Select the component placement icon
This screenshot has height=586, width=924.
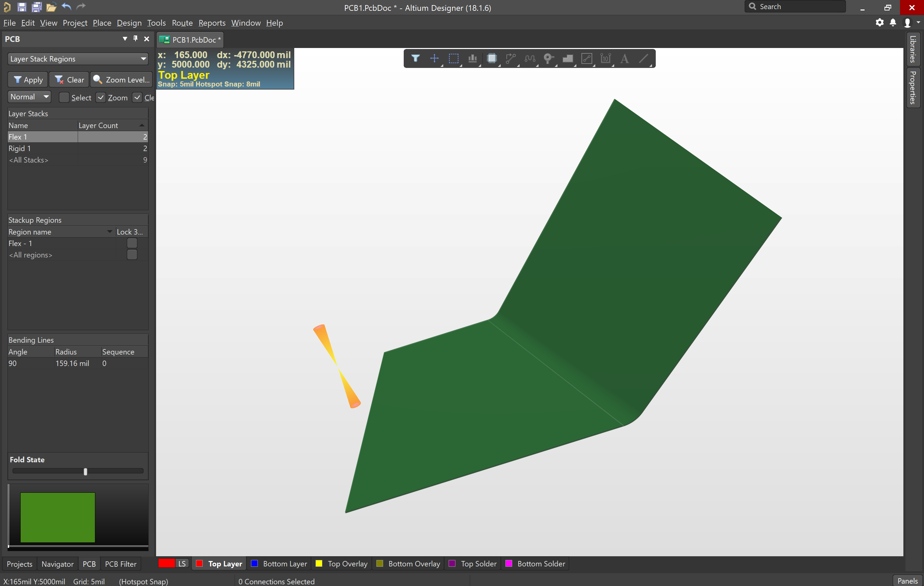tap(492, 58)
